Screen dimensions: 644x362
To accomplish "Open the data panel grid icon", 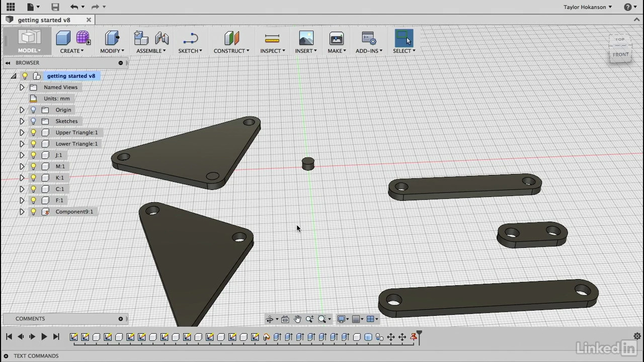I will (x=11, y=7).
